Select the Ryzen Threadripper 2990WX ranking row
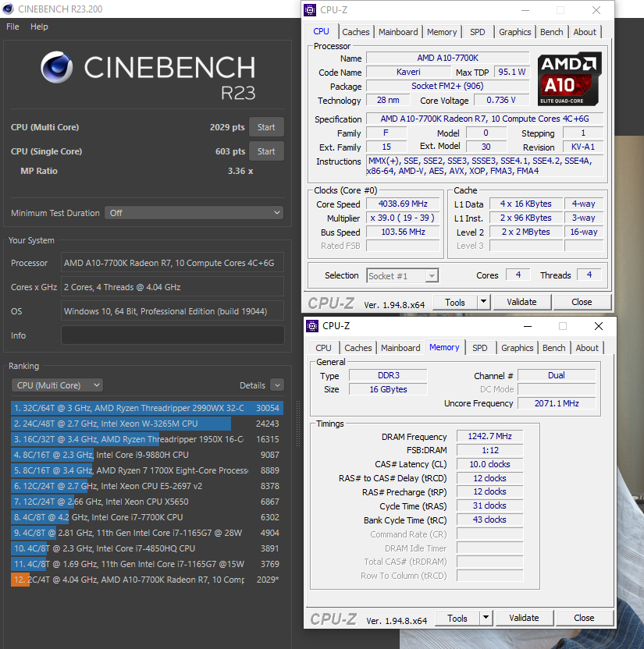This screenshot has width=644, height=649. coord(147,408)
